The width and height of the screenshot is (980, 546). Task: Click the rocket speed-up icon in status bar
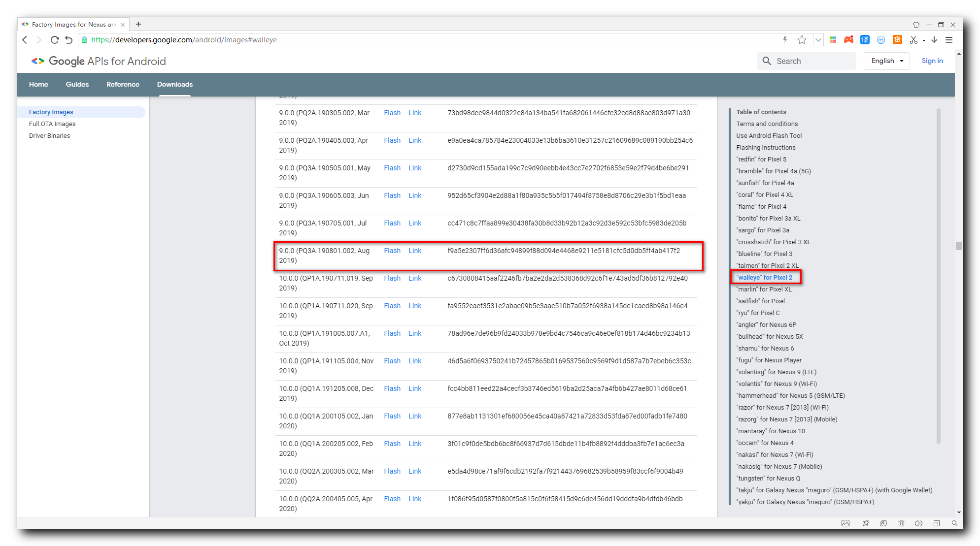click(x=866, y=523)
